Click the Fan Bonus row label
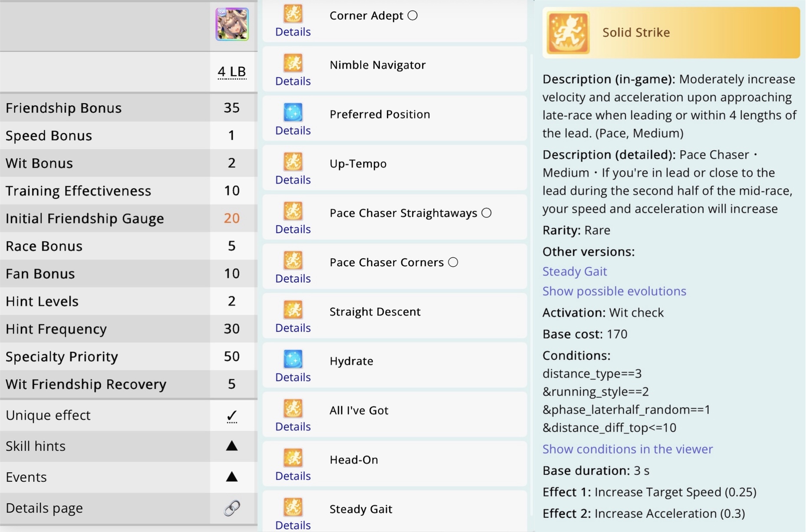 coord(40,273)
